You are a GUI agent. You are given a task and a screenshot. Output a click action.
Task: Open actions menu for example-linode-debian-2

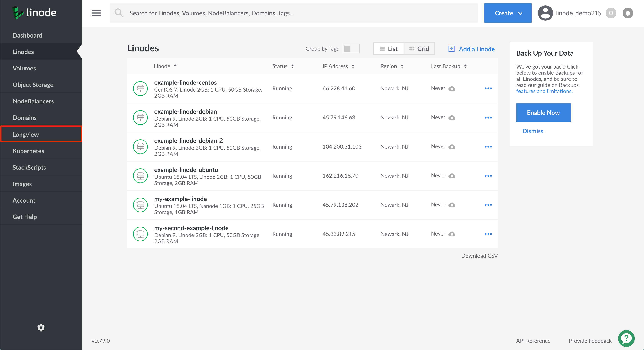[488, 147]
